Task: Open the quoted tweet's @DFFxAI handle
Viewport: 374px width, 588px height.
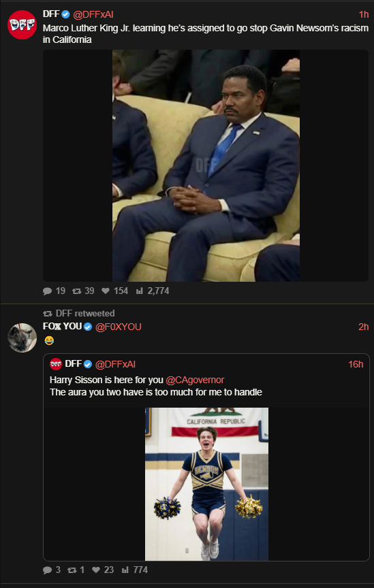Action: click(115, 364)
